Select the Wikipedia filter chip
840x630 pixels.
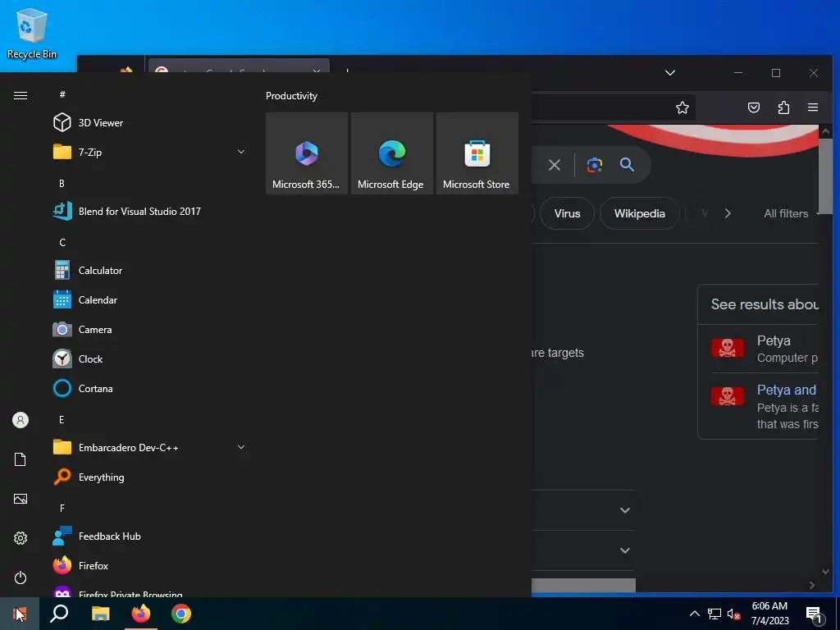point(640,213)
